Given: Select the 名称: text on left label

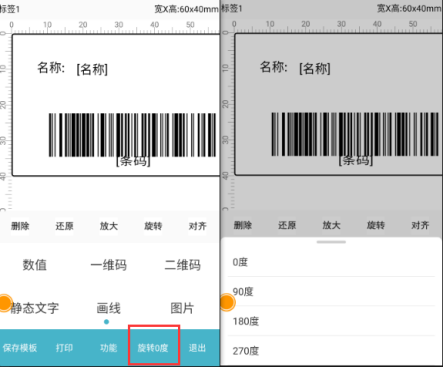Looking at the screenshot, I should coord(51,68).
